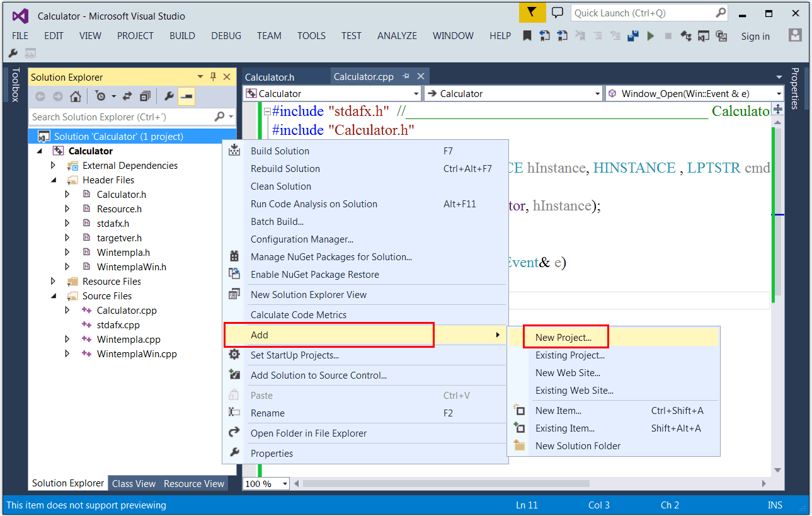Go to previous bookmark icon
This screenshot has height=516, width=812.
[x=545, y=36]
